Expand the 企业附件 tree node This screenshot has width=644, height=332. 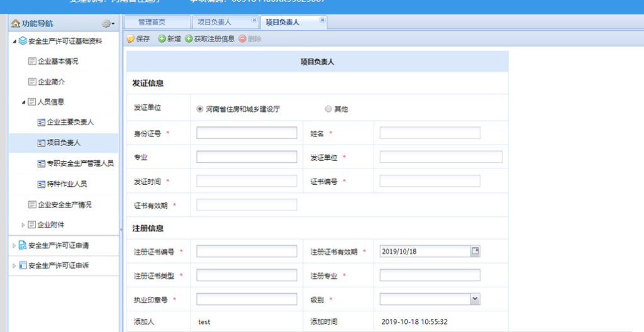24,225
